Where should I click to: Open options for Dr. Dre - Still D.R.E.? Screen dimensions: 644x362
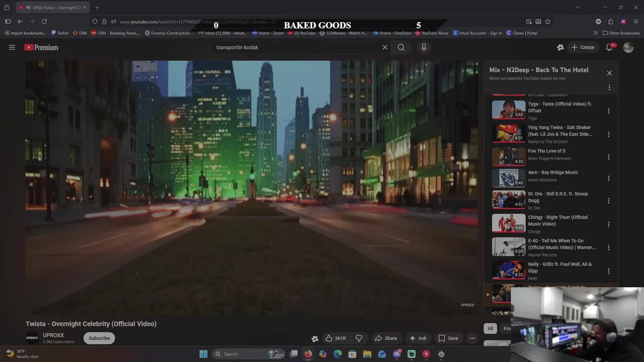click(609, 201)
